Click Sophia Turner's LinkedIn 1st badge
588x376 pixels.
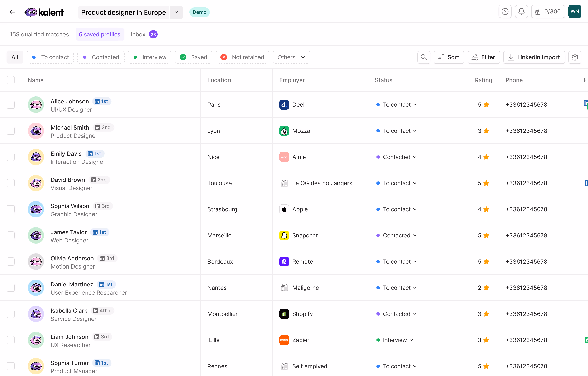[x=102, y=363]
